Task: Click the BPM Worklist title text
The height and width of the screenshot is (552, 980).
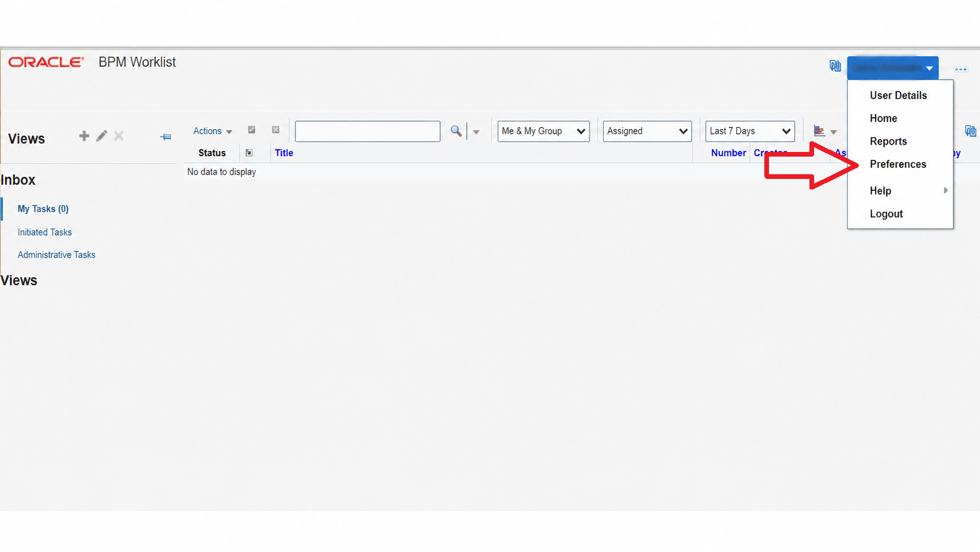Action: [x=137, y=62]
